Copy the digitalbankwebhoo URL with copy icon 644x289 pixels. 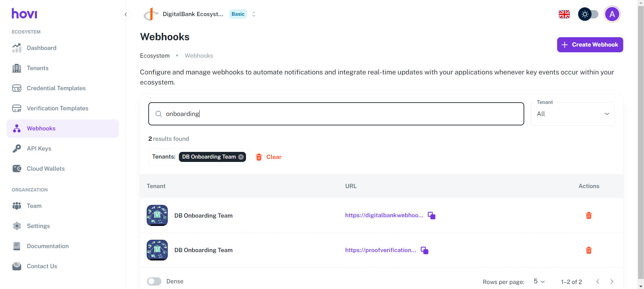click(432, 216)
